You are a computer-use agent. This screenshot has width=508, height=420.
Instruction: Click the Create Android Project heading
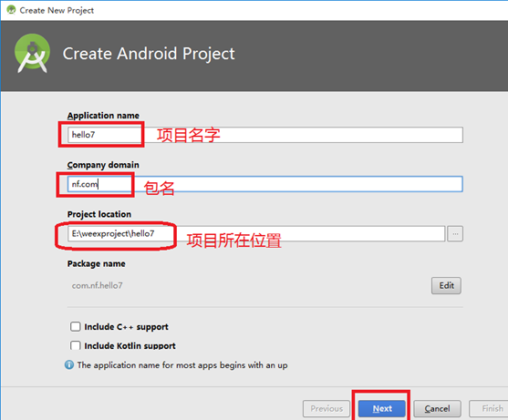click(149, 54)
